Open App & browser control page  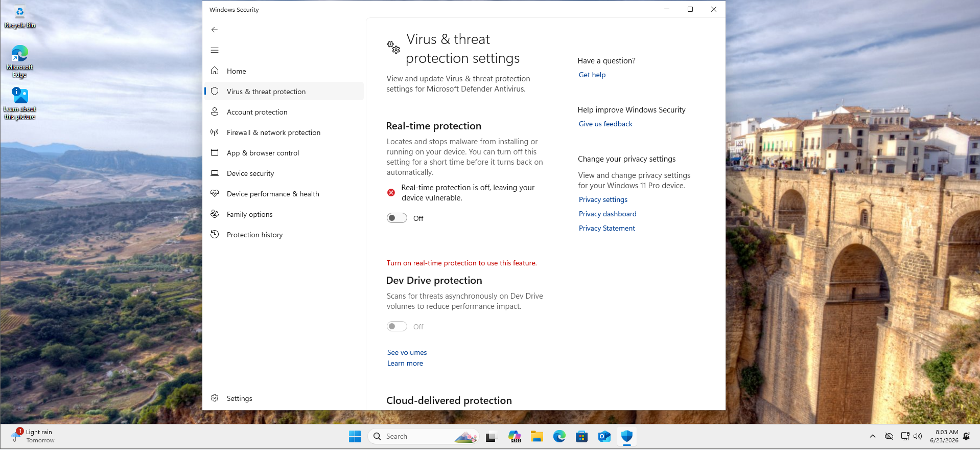[x=284, y=152]
